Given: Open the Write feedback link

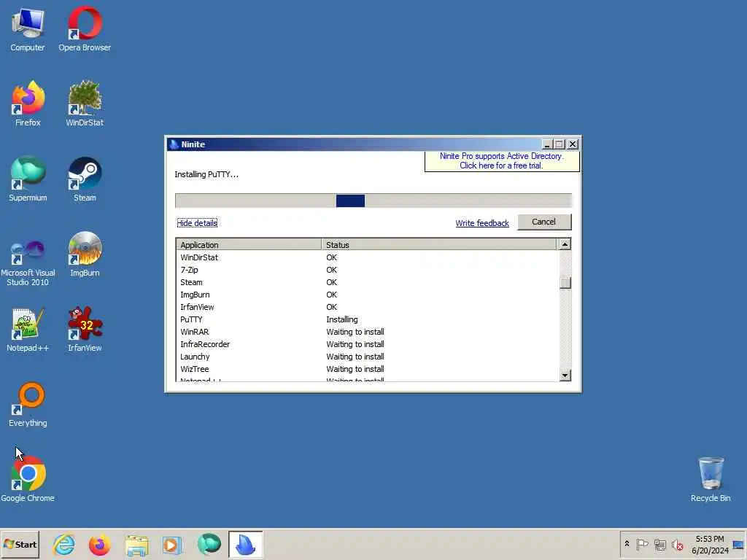Looking at the screenshot, I should point(482,223).
